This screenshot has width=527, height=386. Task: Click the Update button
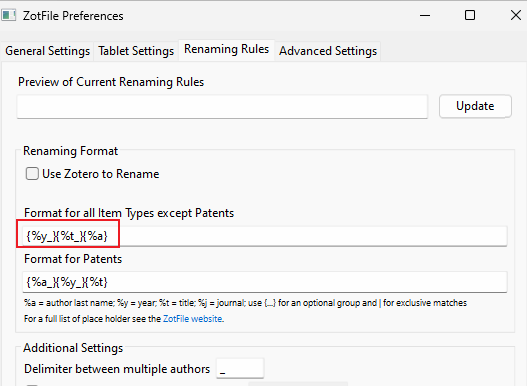coord(475,106)
